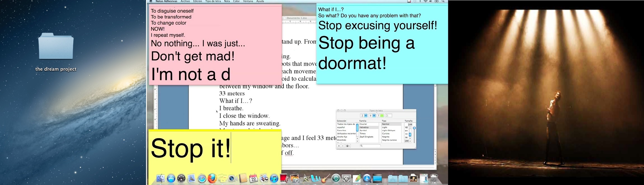Open Calendar showing 22 in the dock
Image resolution: width=644 pixels, height=185 pixels.
tap(253, 178)
